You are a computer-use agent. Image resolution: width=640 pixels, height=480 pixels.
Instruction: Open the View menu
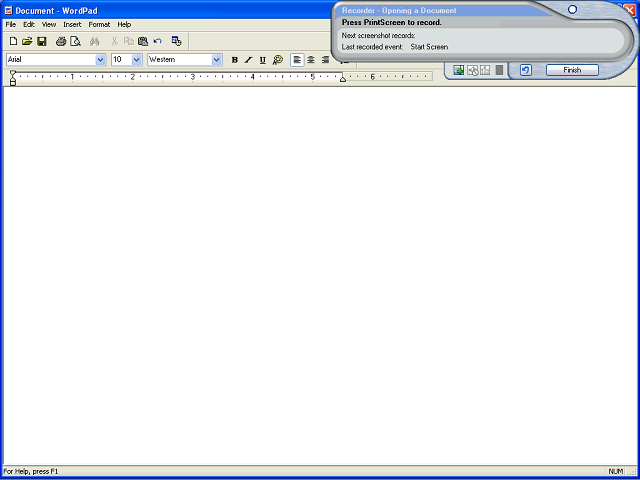[49, 24]
